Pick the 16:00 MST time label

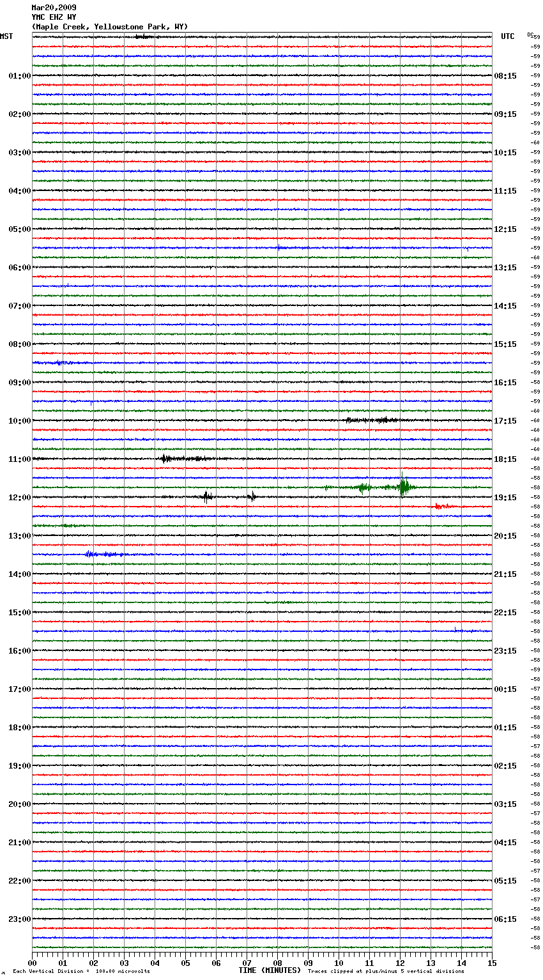[x=20, y=651]
